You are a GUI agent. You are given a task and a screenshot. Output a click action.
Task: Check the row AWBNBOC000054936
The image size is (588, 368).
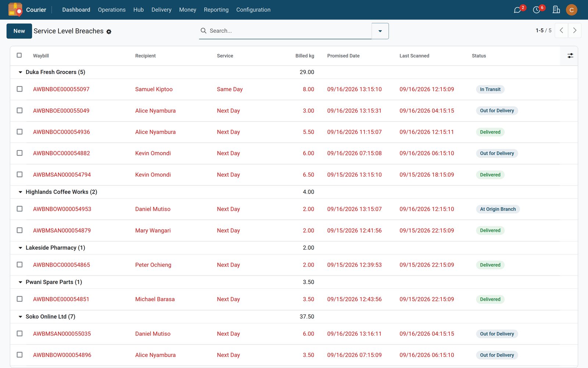19,132
